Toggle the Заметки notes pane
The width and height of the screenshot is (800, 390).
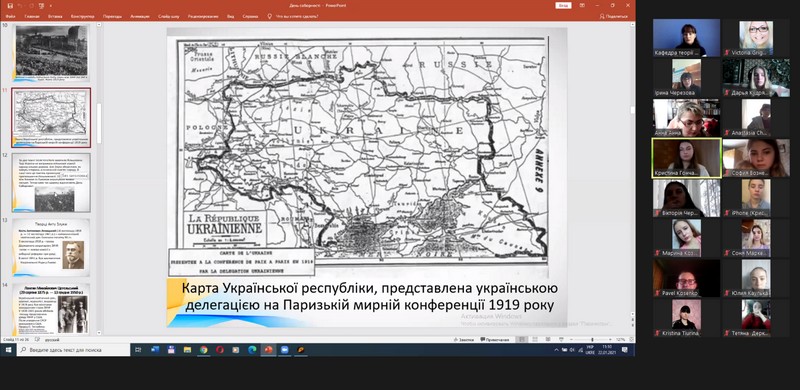pyautogui.click(x=464, y=339)
